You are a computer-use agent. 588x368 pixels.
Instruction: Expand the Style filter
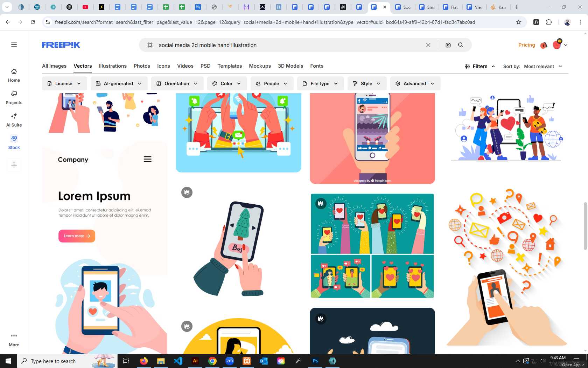click(x=366, y=83)
